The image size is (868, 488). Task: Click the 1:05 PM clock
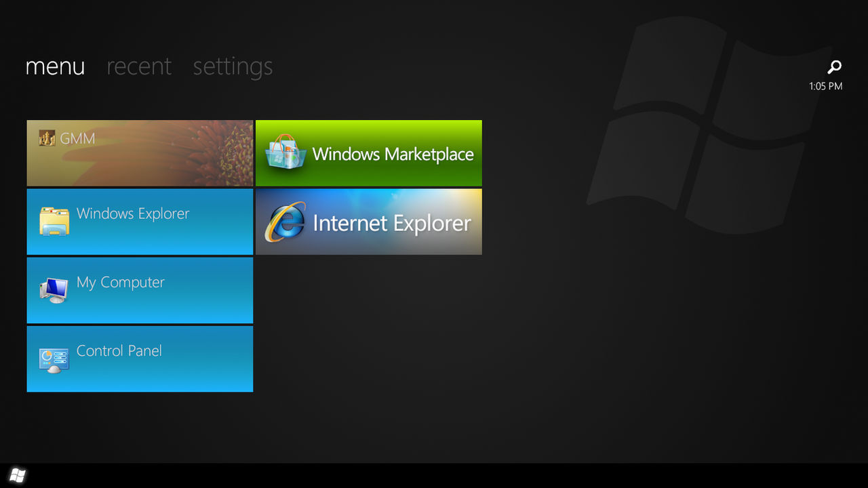click(826, 86)
